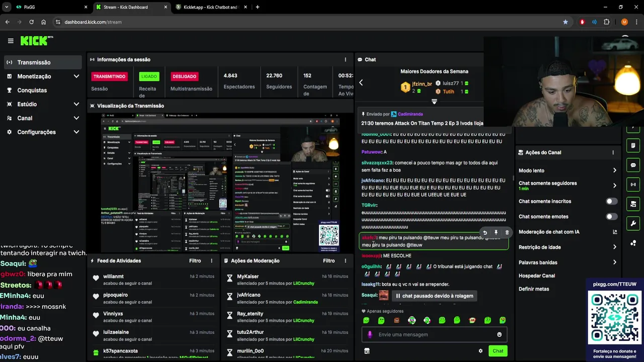The height and width of the screenshot is (362, 644).
Task: Toggle Chat somente emotes switch
Action: click(x=611, y=217)
